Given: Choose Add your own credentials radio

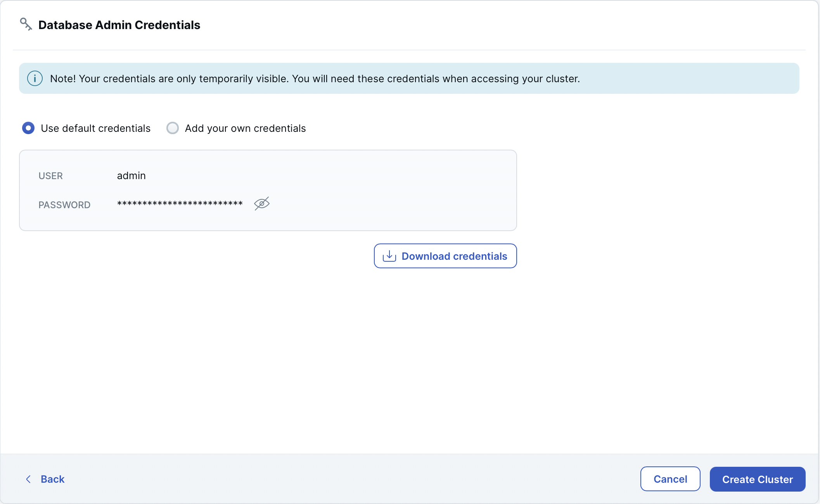Looking at the screenshot, I should pyautogui.click(x=173, y=128).
